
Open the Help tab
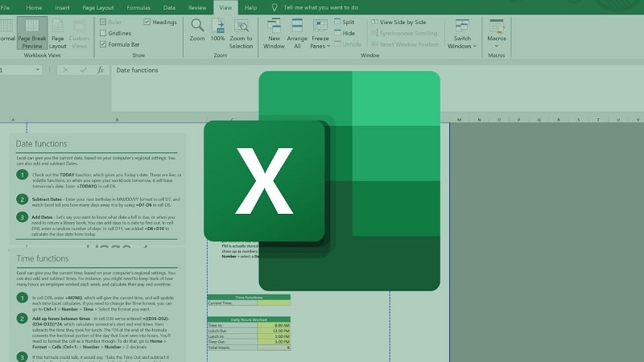pyautogui.click(x=250, y=7)
